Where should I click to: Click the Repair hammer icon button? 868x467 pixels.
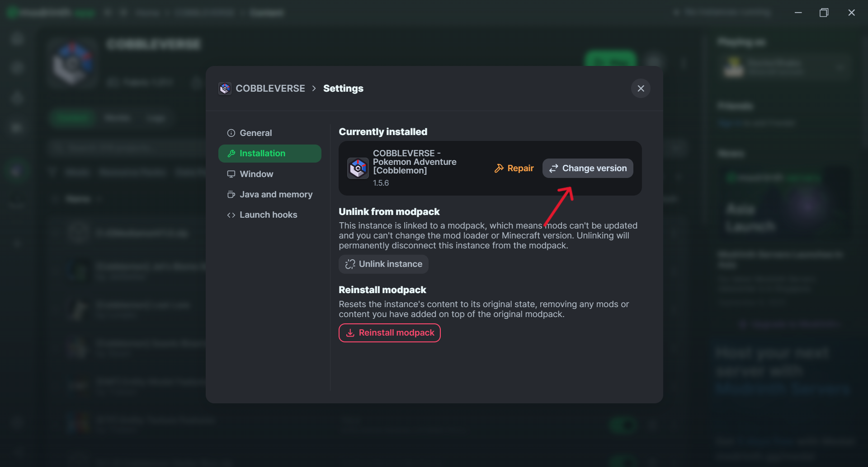coord(514,168)
